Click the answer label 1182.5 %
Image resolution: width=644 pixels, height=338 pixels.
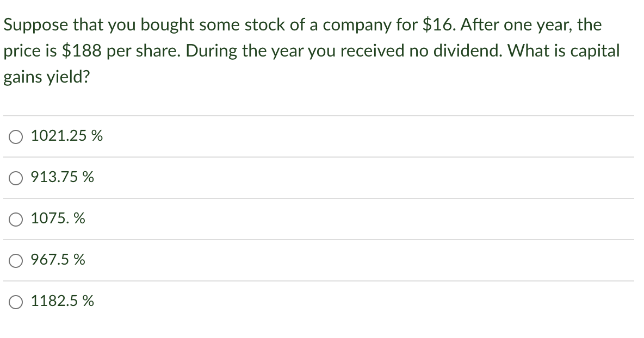click(62, 301)
